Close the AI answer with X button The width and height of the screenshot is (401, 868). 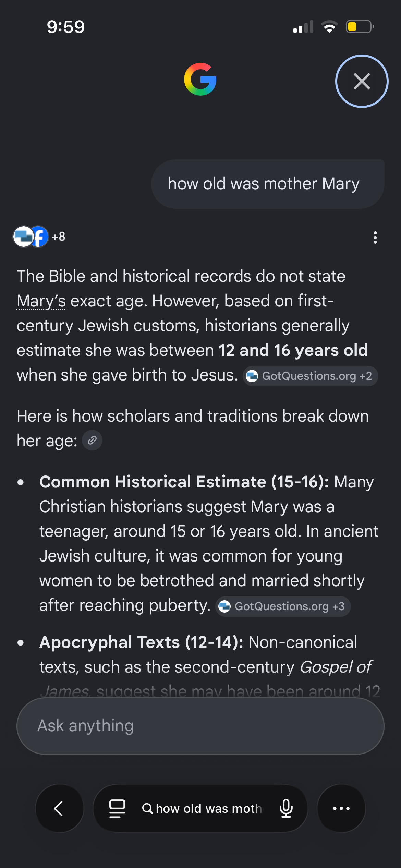(x=362, y=81)
